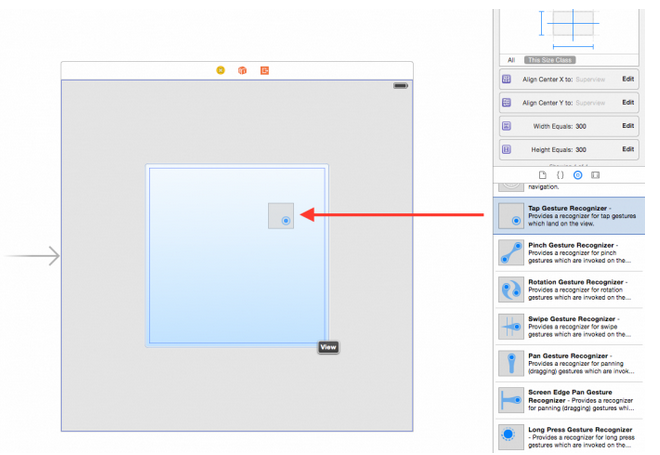660x455 pixels.
Task: Open the Media library tab
Action: [595, 175]
